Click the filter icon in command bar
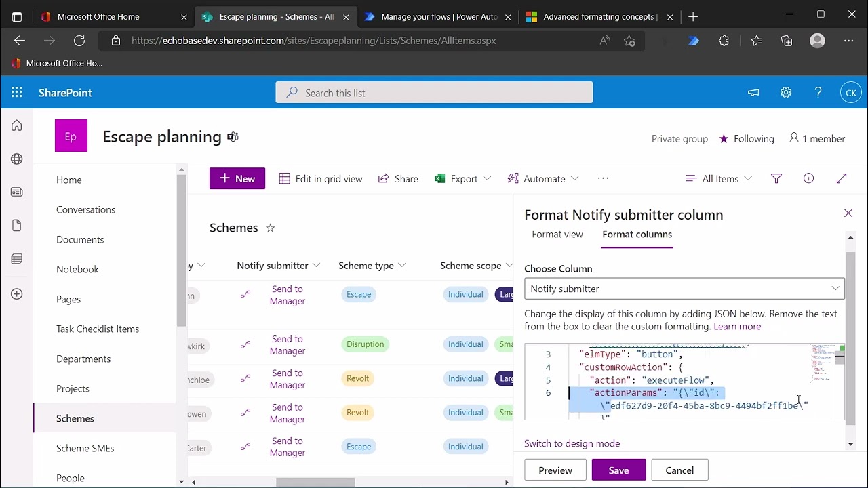 point(776,179)
